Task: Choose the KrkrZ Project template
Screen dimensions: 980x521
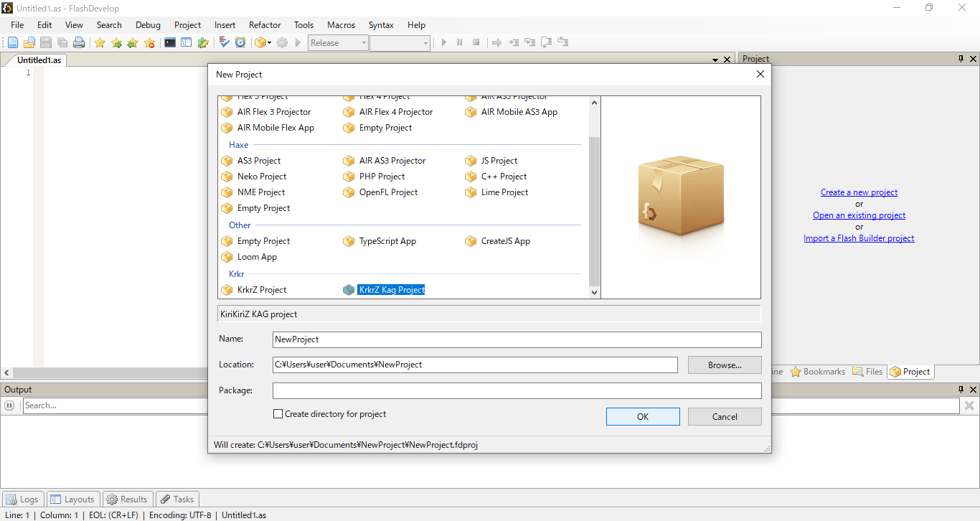Action: point(261,290)
